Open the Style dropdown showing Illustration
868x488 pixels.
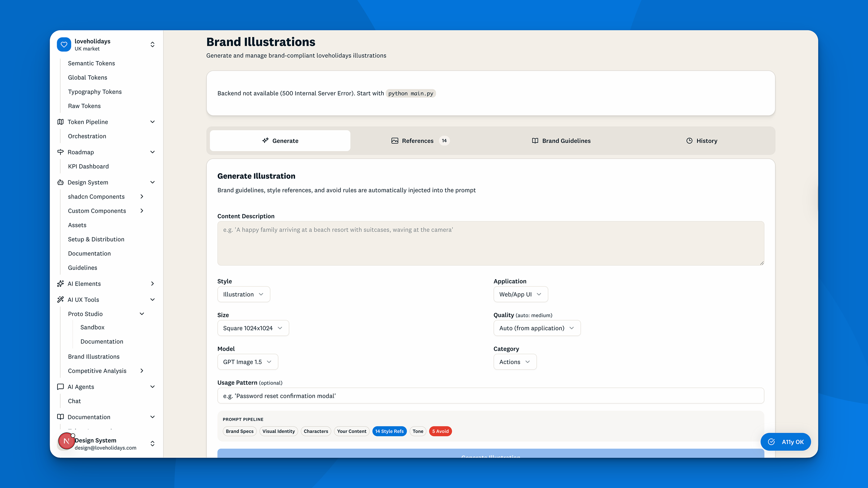[243, 294]
